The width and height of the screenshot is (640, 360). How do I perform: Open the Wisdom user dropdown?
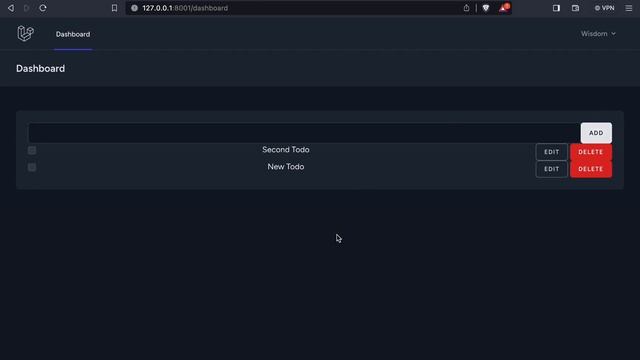click(598, 34)
